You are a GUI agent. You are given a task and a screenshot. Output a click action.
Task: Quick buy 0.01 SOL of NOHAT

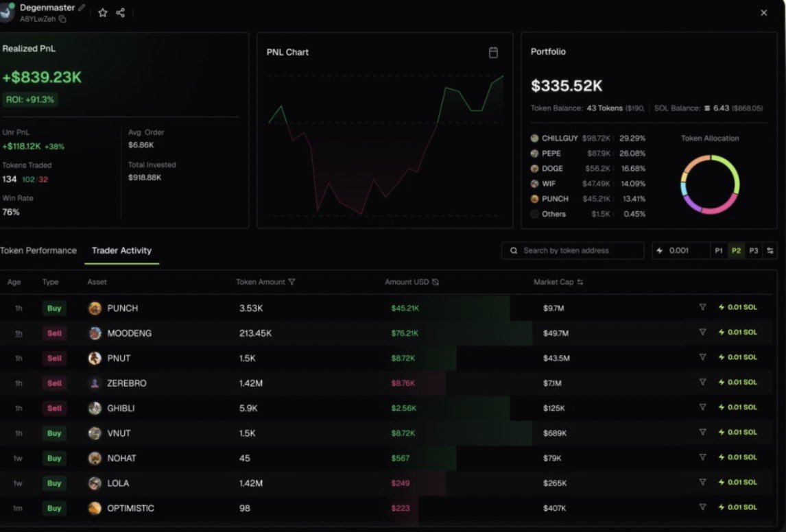point(737,457)
